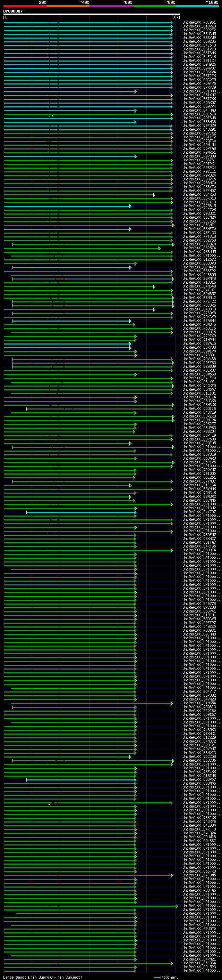Select hit label UniRef100_A9PD39
222x980 pixels.
[x=199, y=156]
